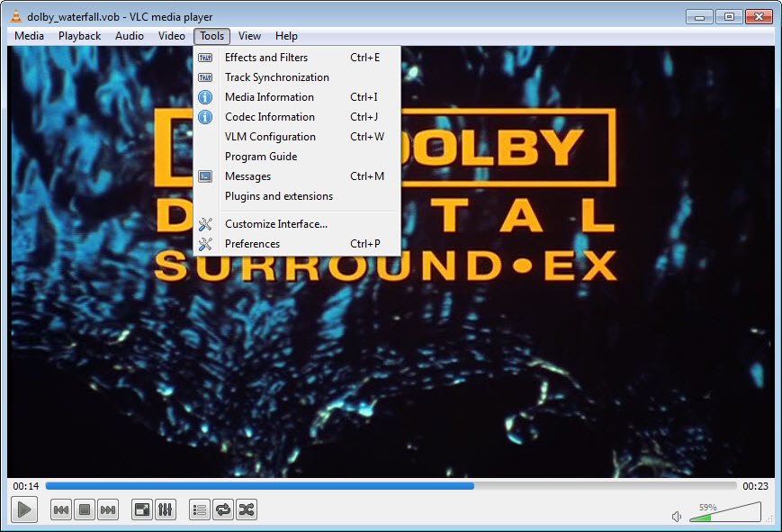Toggle the playlist view button

(200, 510)
